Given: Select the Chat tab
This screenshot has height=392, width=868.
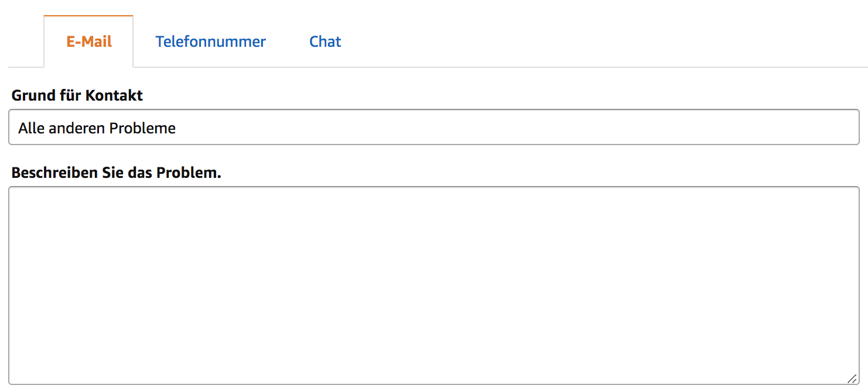Looking at the screenshot, I should click(325, 42).
